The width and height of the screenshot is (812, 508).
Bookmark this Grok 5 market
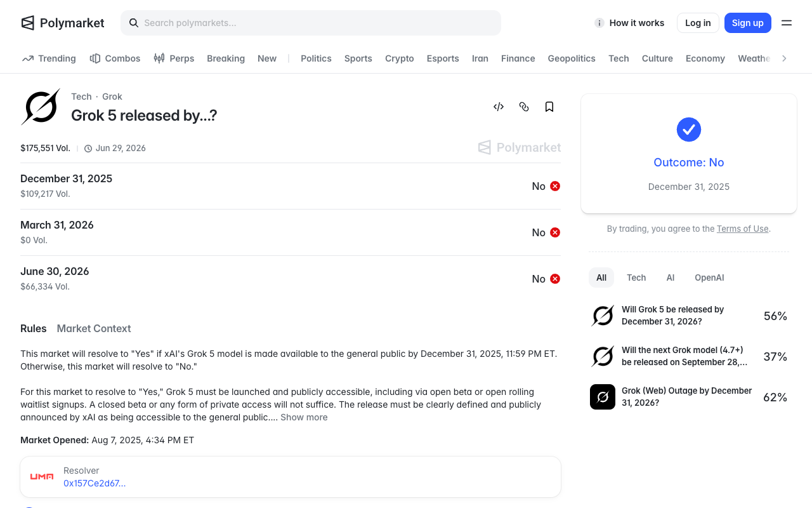(x=549, y=107)
